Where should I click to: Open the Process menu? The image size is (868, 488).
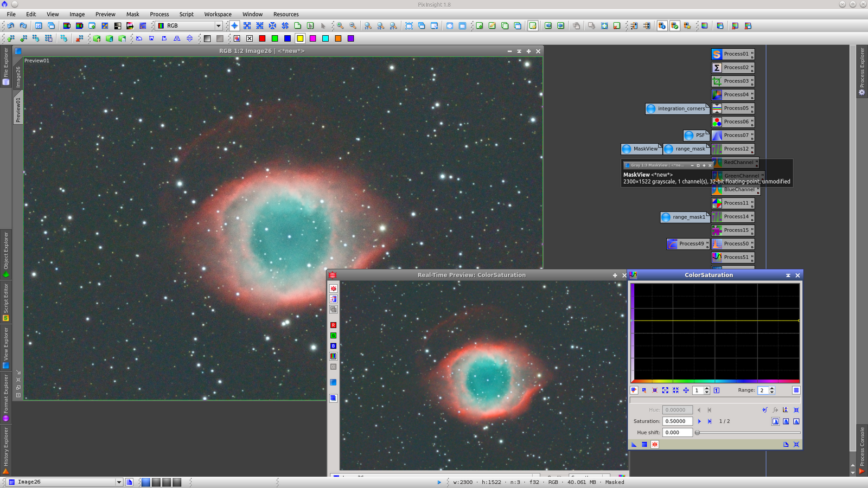tap(159, 14)
